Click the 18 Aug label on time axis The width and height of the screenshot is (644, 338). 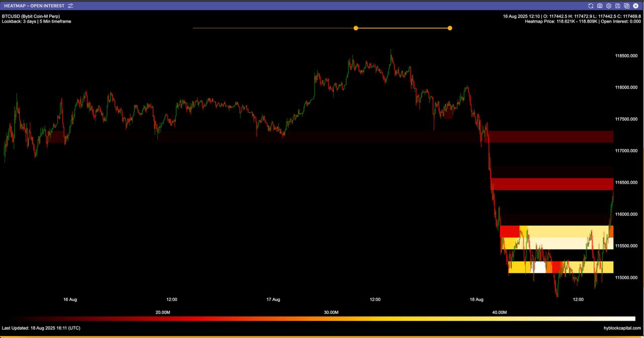(x=476, y=299)
